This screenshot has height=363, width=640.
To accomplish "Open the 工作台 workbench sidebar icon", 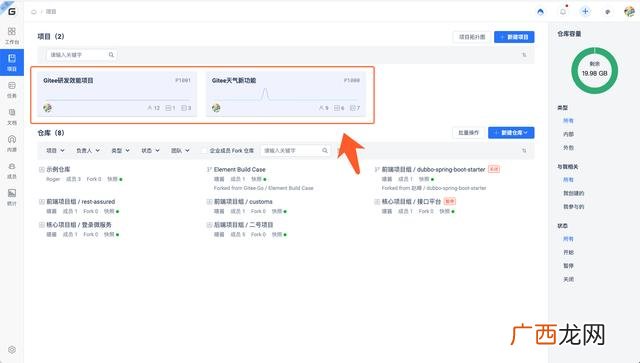I will pos(12,36).
